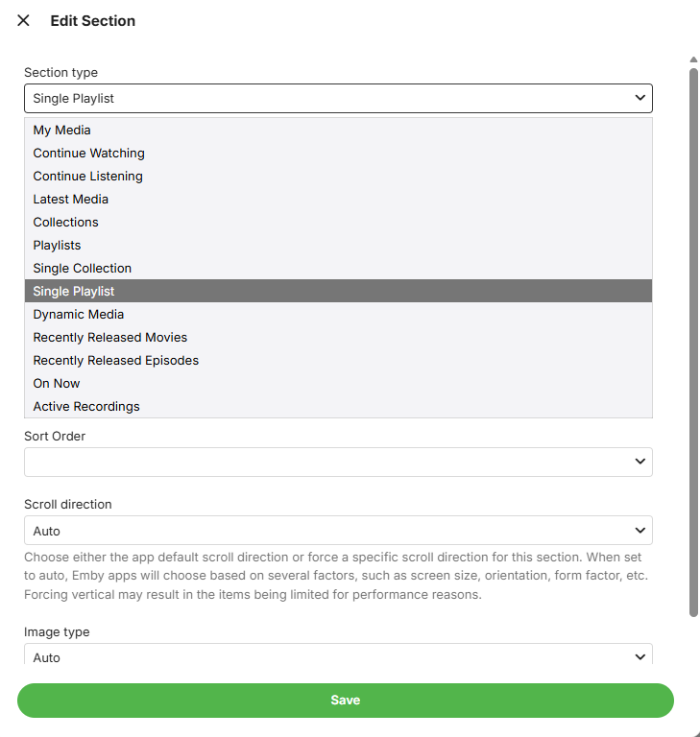
Task: Expand the Sort Order dropdown
Action: (x=338, y=462)
